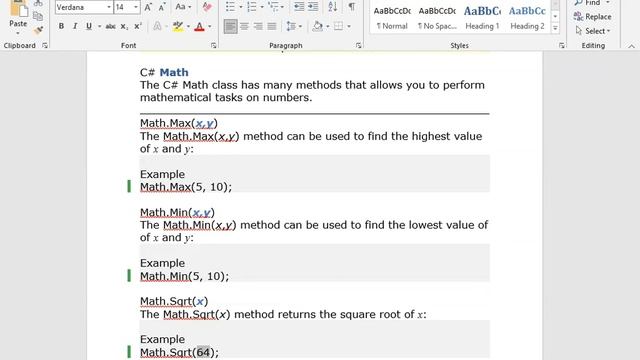640x360 pixels.
Task: Toggle Bold formatting
Action: (61, 26)
